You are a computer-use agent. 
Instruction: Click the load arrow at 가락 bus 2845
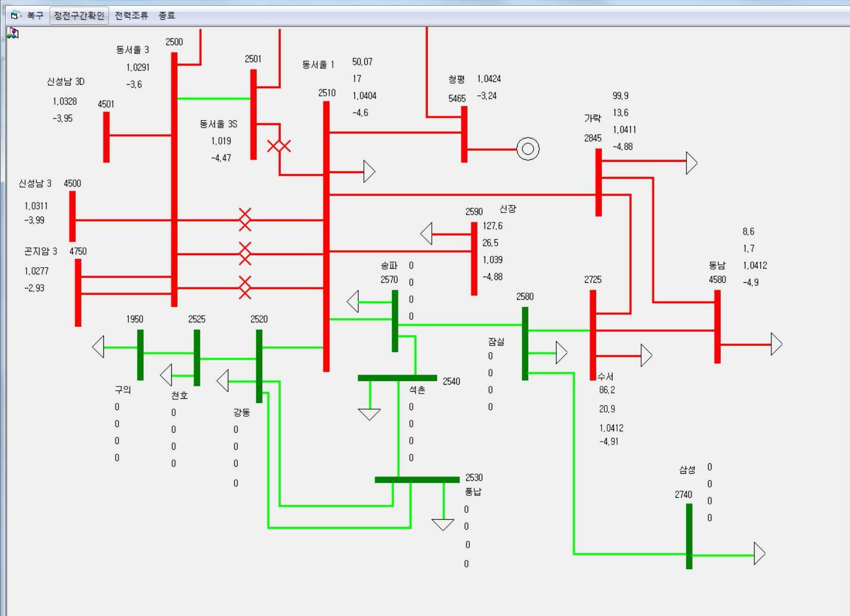[x=692, y=163]
